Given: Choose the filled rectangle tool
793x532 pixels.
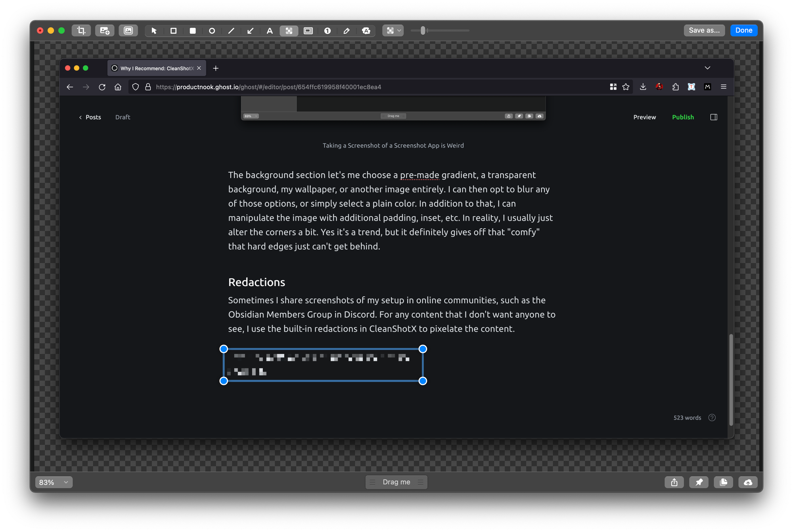Looking at the screenshot, I should pos(193,31).
